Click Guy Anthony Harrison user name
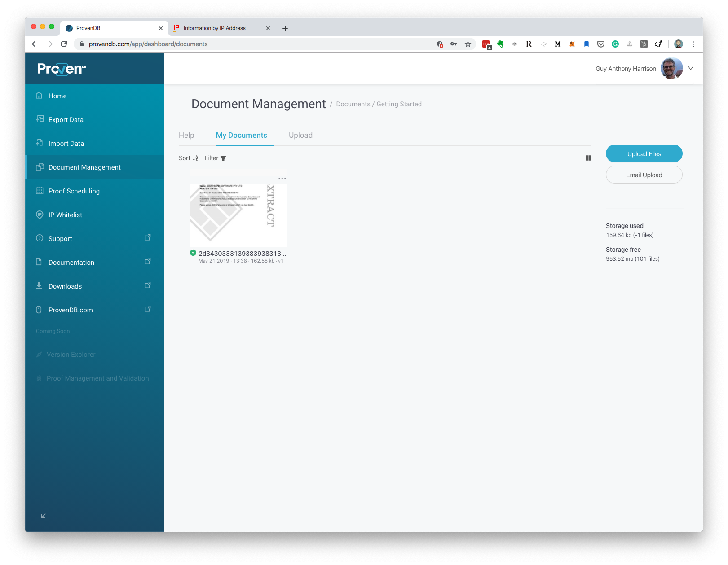The image size is (728, 565). coord(626,69)
